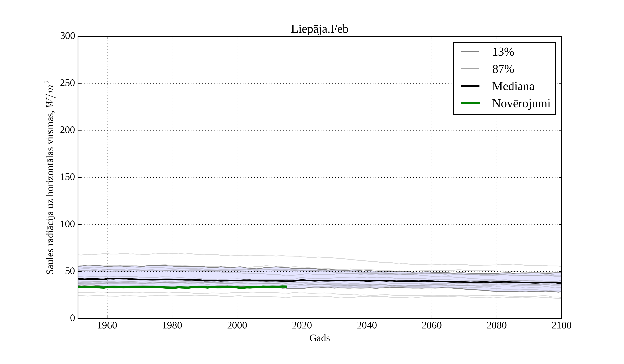Click the 300 y-axis tick label

tap(67, 36)
